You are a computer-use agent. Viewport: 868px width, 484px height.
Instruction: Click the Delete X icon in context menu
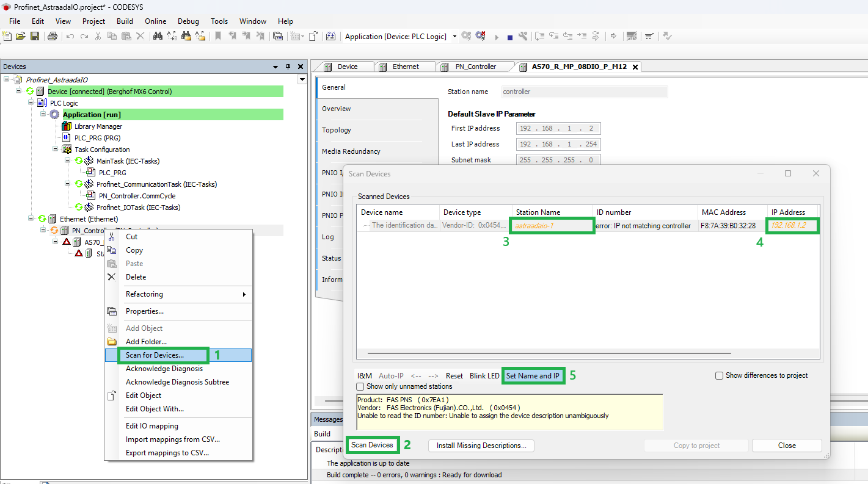coord(112,277)
